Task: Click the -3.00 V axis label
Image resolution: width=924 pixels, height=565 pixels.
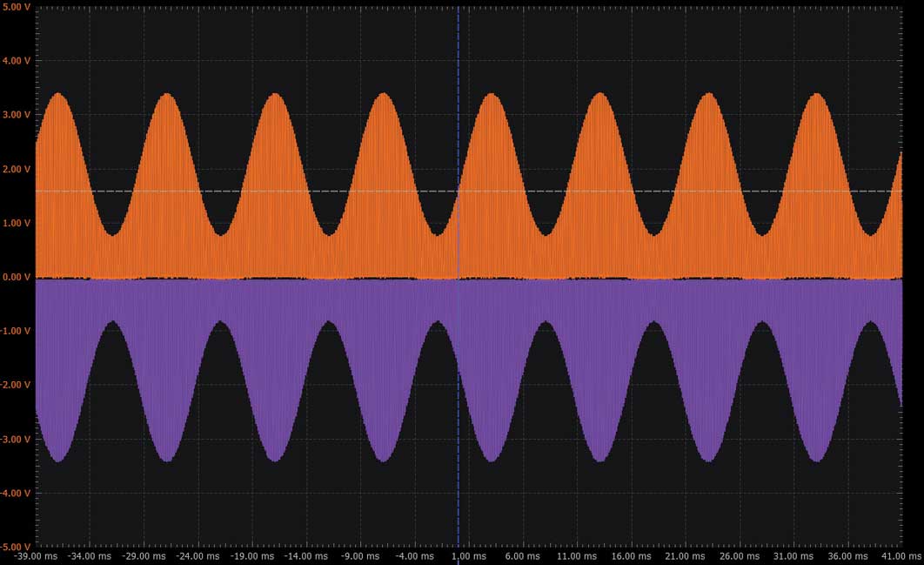Action: (x=16, y=440)
